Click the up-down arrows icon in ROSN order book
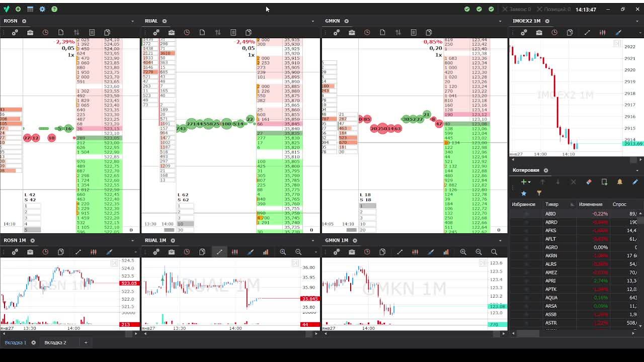Screen dimensions: 644x362 tap(76, 32)
